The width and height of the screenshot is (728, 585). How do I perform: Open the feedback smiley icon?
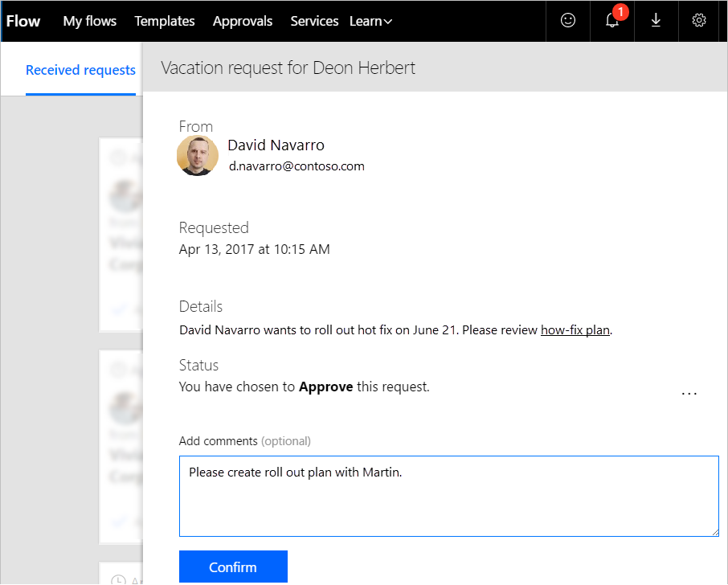click(x=567, y=21)
